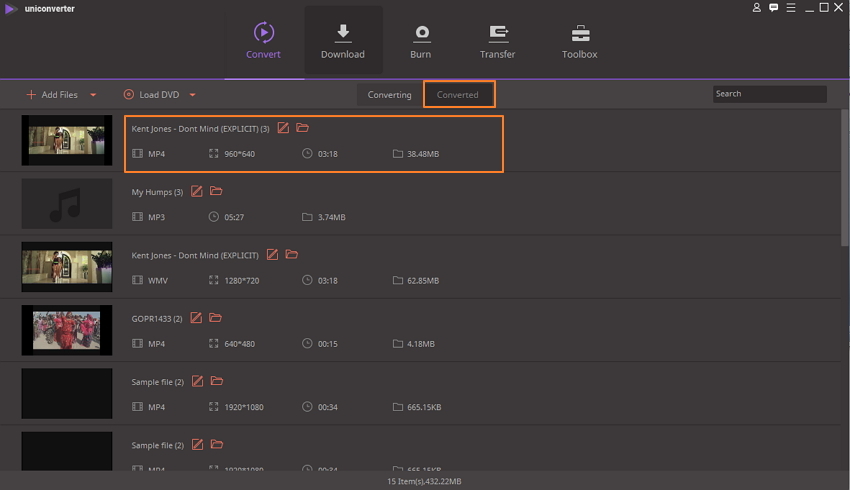Screen dimensions: 850x490
Task: Edit the Kent Jones WMV file
Action: 272,255
